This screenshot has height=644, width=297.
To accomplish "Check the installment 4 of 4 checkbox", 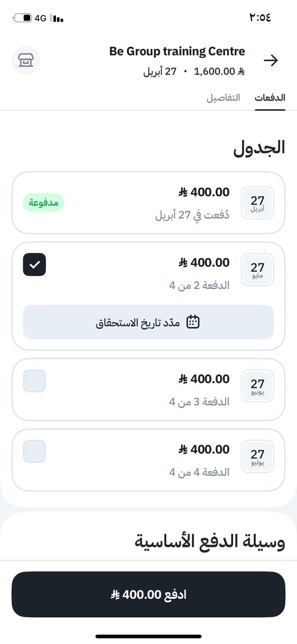I will coord(35,451).
